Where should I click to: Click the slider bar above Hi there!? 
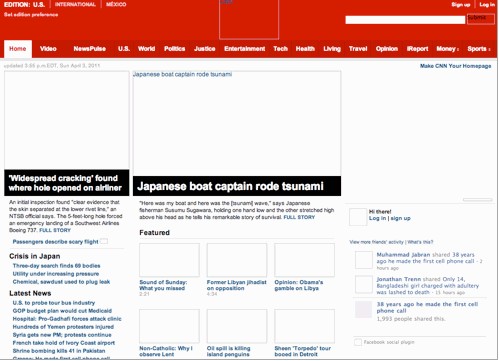point(477,200)
